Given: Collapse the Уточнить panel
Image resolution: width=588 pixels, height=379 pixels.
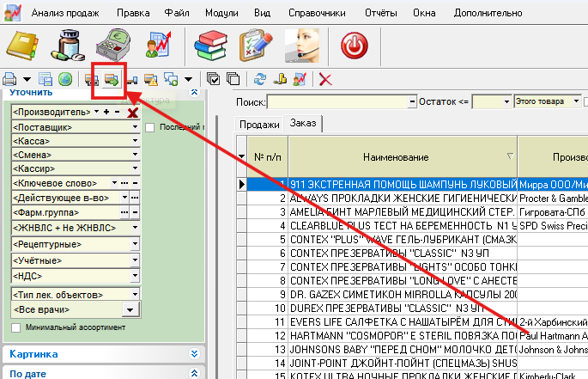Looking at the screenshot, I should coord(194,92).
